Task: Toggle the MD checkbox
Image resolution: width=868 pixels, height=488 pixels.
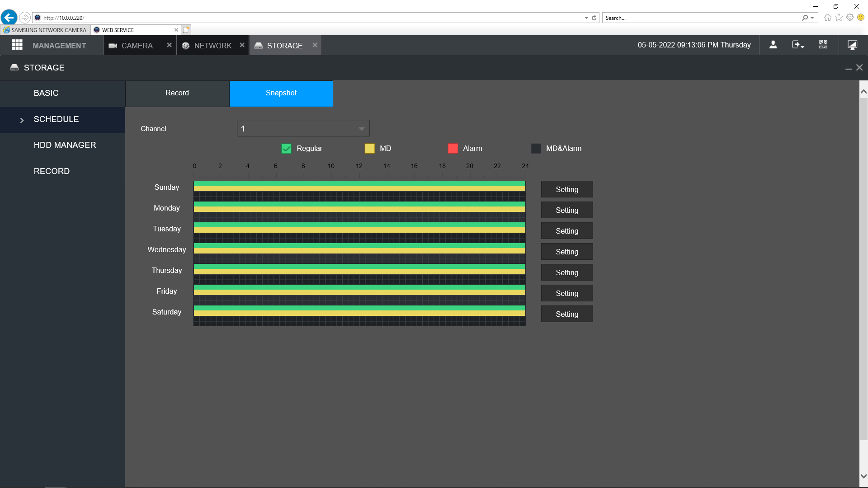Action: coord(369,149)
